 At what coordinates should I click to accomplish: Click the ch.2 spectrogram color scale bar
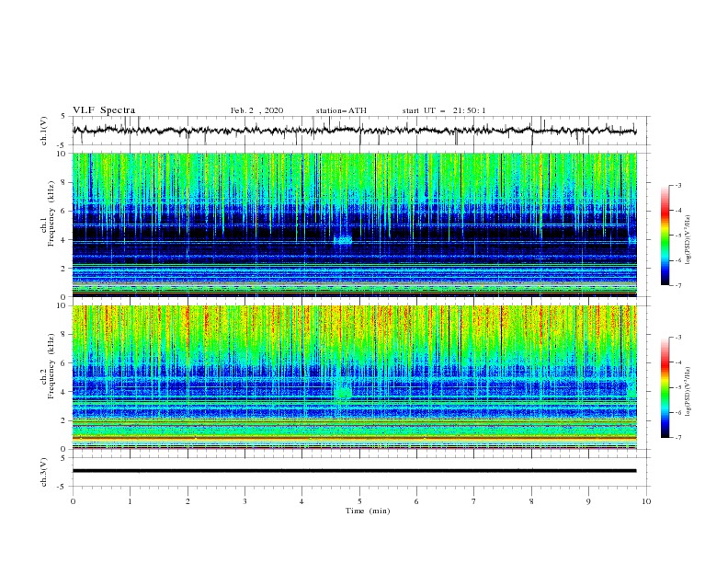tap(665, 387)
